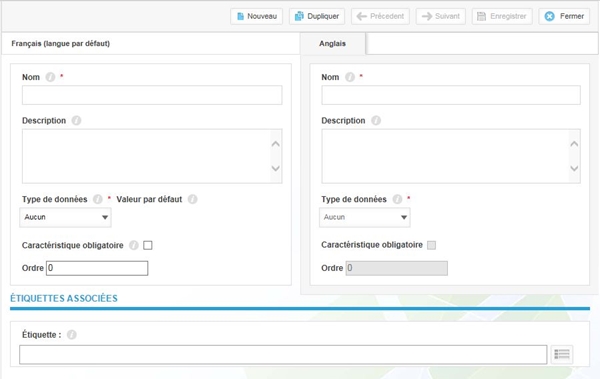Viewport: 600px width, 379px height.
Task: Click the Valeur par défaut label
Action: pos(149,199)
